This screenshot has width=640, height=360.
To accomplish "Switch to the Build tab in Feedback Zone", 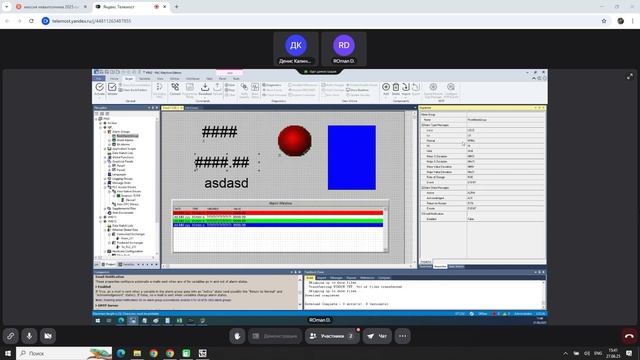I will pos(310,278).
